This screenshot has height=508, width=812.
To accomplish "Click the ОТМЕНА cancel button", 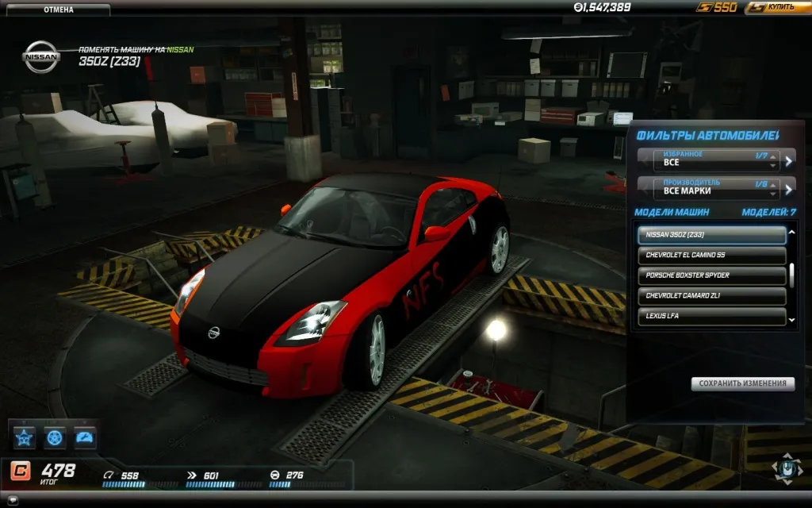I will [x=58, y=9].
